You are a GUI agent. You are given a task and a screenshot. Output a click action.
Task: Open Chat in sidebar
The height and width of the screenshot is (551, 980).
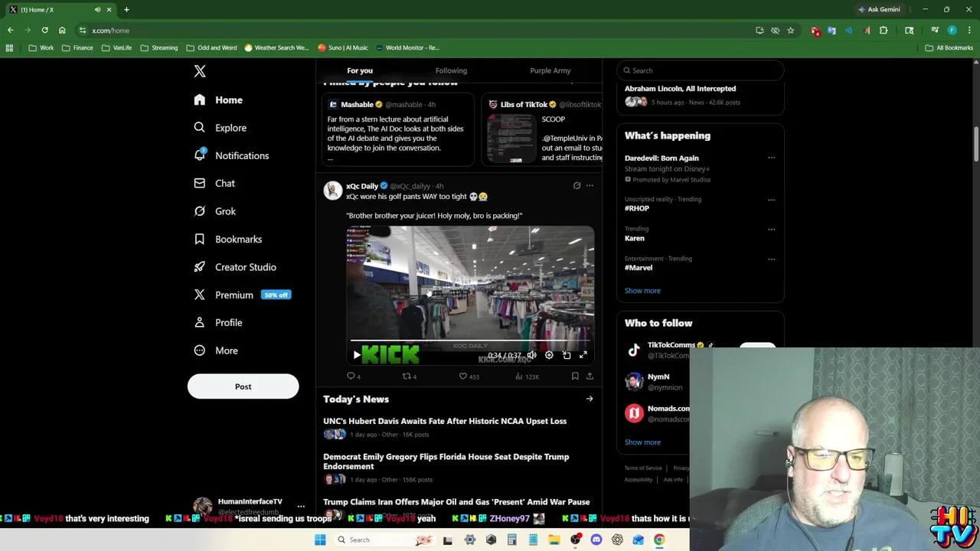click(x=214, y=184)
